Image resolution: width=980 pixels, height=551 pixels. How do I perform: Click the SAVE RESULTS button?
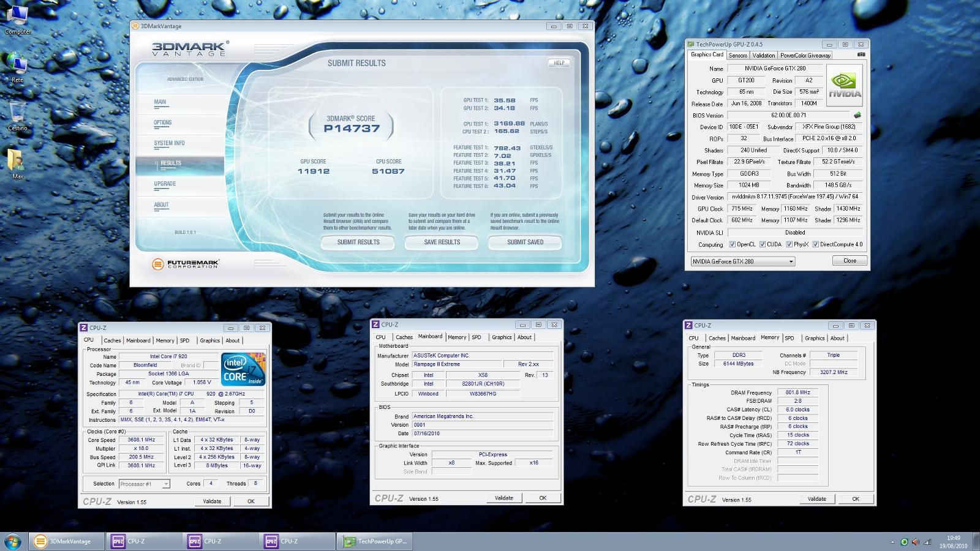point(442,242)
